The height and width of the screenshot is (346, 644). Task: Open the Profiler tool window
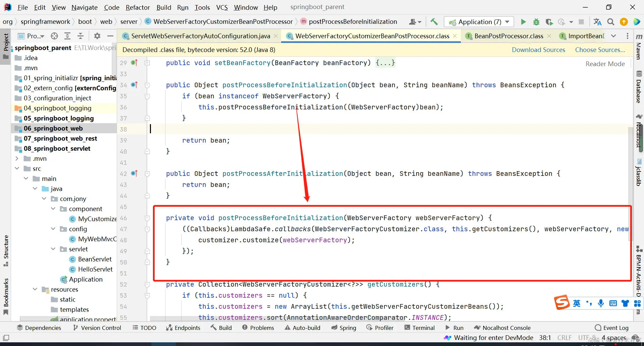click(x=380, y=328)
